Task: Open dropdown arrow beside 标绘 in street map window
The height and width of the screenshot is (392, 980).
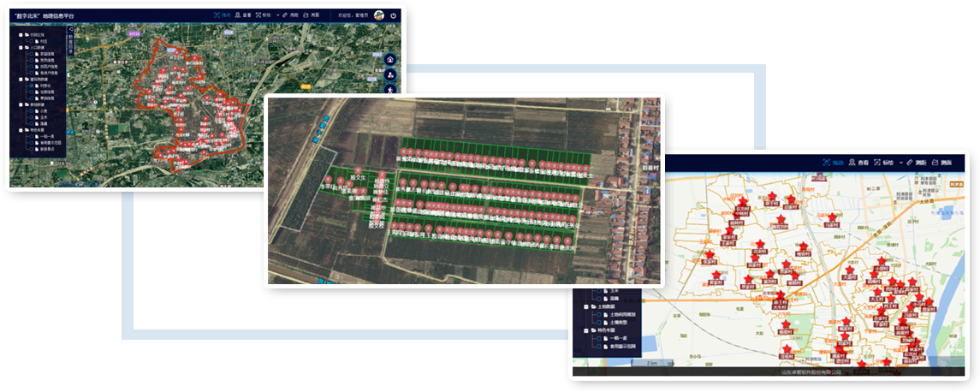Action: tap(900, 163)
